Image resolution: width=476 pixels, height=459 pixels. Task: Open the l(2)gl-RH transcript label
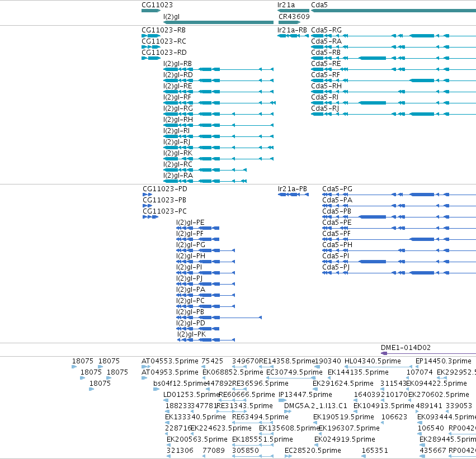coord(178,120)
